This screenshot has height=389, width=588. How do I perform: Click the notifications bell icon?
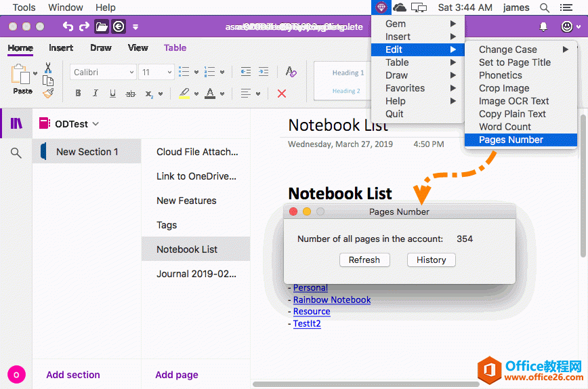tap(543, 26)
